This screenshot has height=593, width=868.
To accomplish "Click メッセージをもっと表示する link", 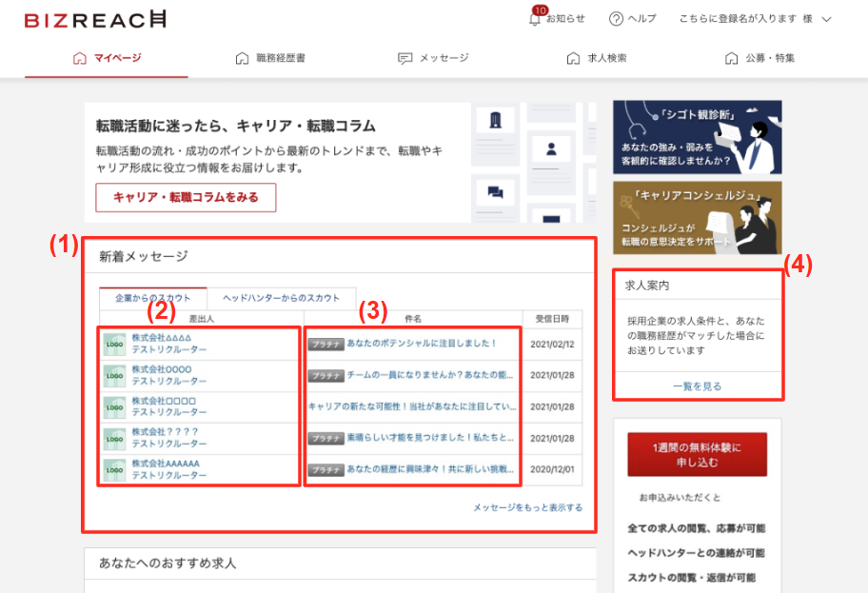I will 527,507.
